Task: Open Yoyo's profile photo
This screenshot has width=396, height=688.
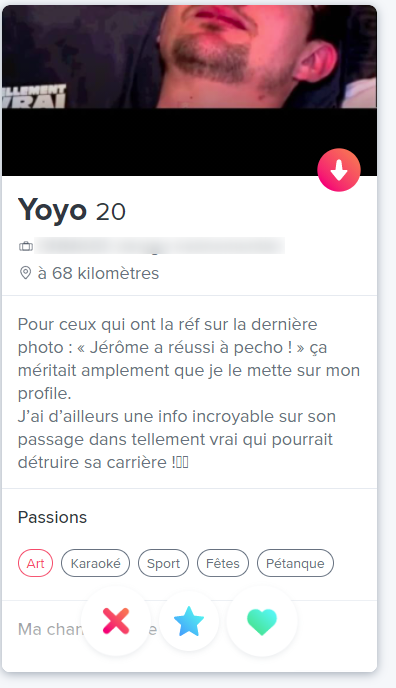Action: (x=189, y=56)
